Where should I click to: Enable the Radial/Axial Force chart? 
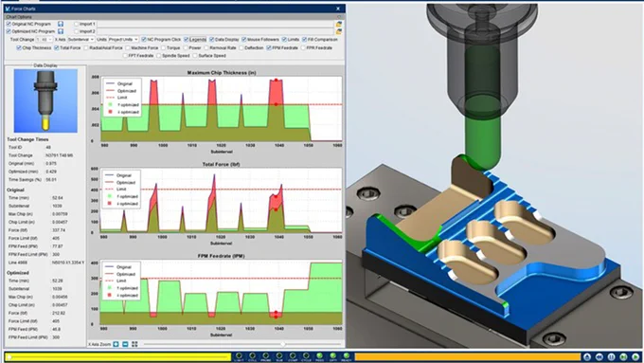pos(86,48)
